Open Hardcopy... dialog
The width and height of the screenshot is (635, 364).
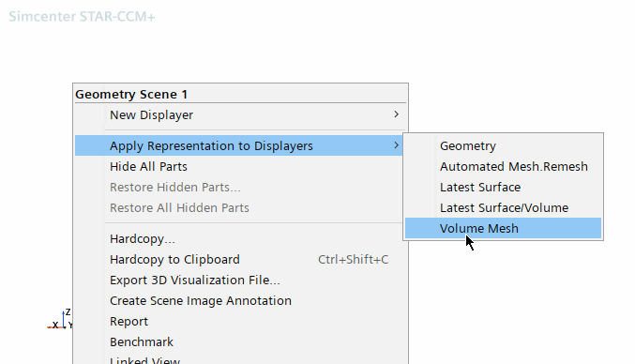[x=240, y=239]
